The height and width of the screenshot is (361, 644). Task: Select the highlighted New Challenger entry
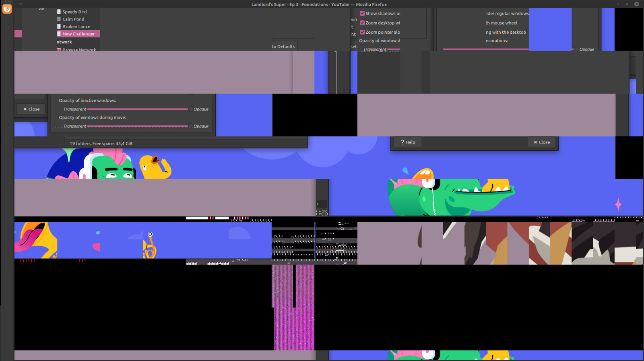[x=78, y=34]
